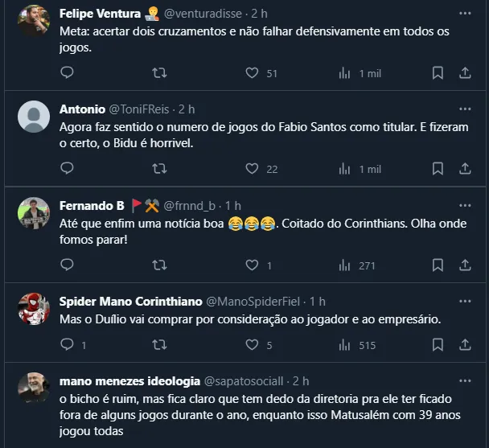Share Fernando B's tweet
The image size is (489, 448).
click(x=464, y=265)
